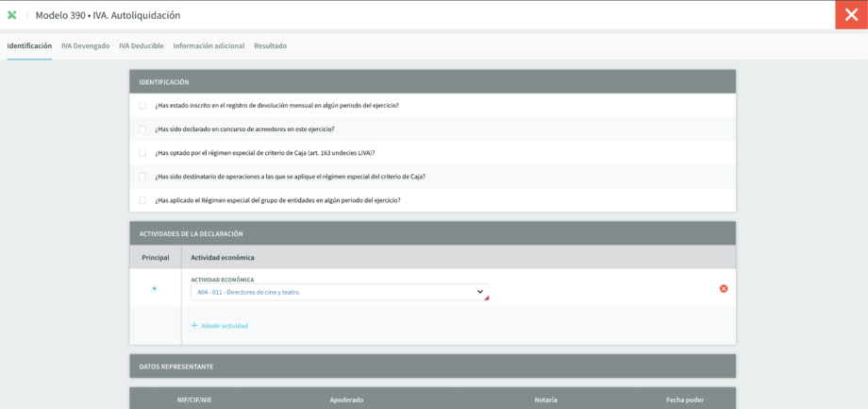
Task: Open the IVA Deducible tab
Action: point(142,46)
